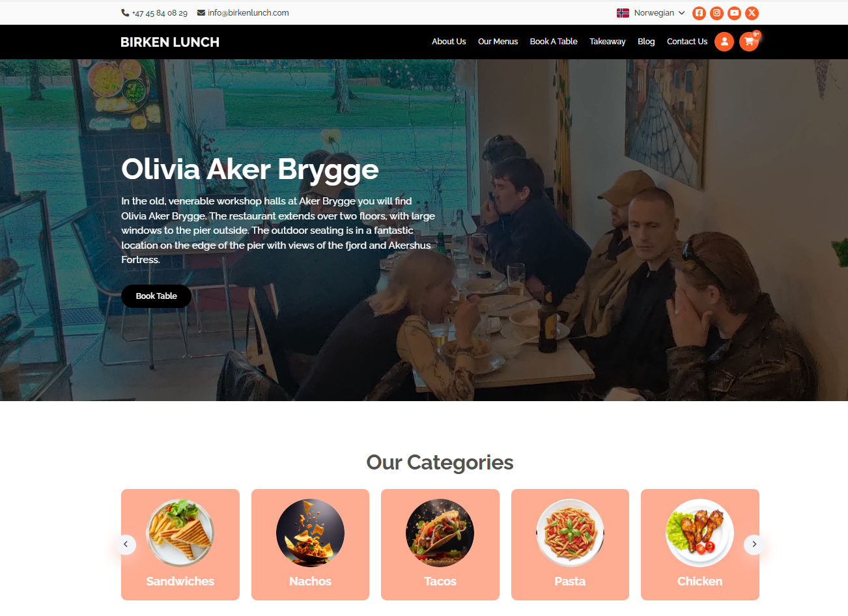Click the Book Table button
Screen dimensions: 848x616
(x=156, y=296)
